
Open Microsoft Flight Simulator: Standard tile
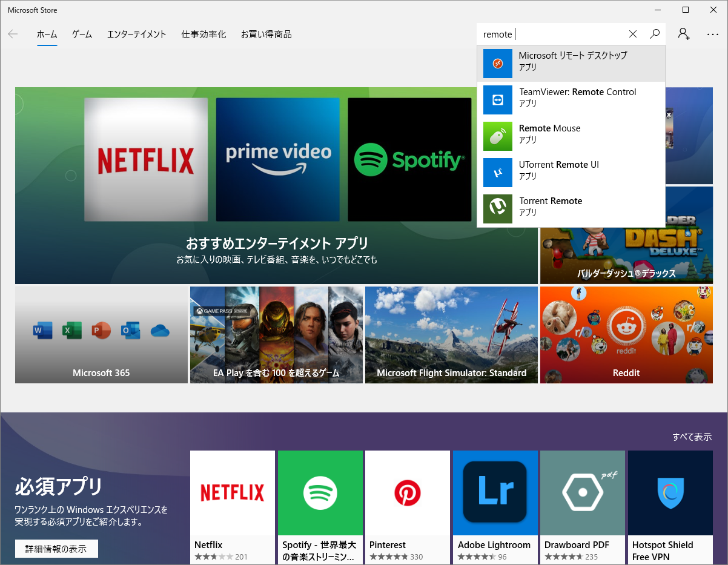[451, 335]
